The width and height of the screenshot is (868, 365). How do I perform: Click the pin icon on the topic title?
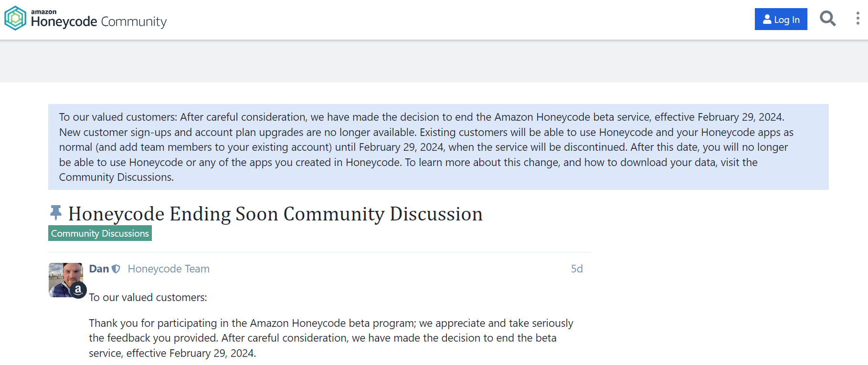click(56, 211)
